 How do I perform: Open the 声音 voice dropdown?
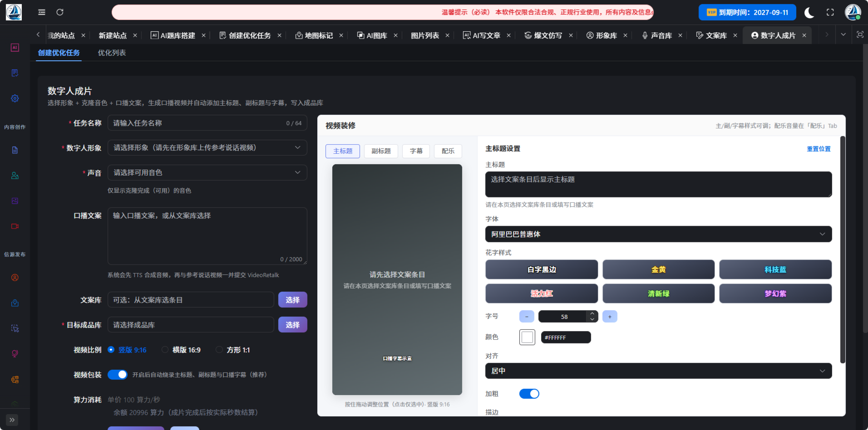coord(207,172)
